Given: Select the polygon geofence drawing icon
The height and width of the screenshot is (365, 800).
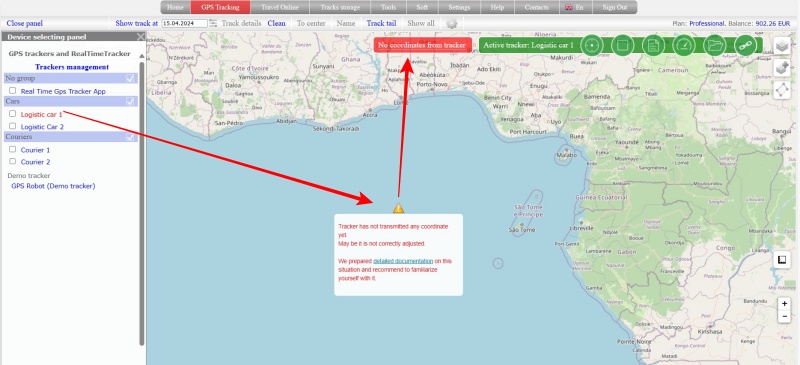Looking at the screenshot, I should pos(782,89).
